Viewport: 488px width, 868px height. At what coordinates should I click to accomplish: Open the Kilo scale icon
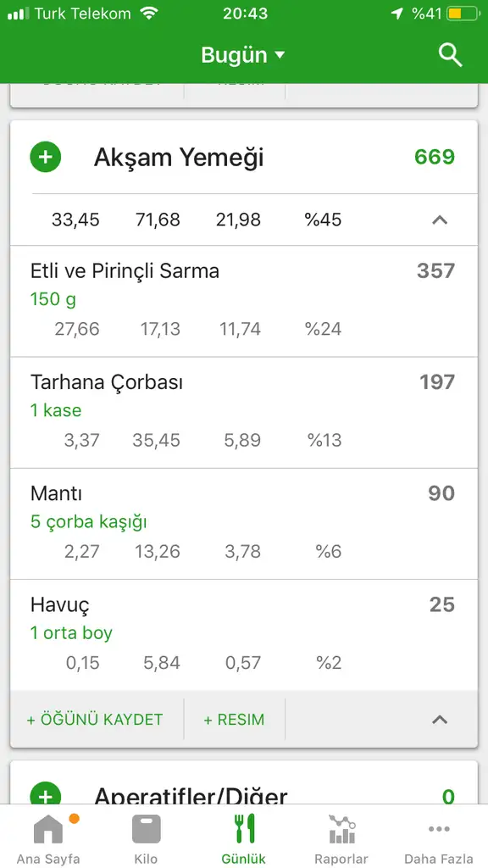146,829
